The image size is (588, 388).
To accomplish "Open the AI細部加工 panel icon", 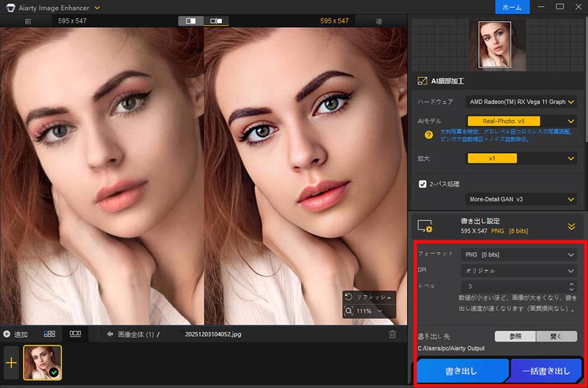I will 423,81.
